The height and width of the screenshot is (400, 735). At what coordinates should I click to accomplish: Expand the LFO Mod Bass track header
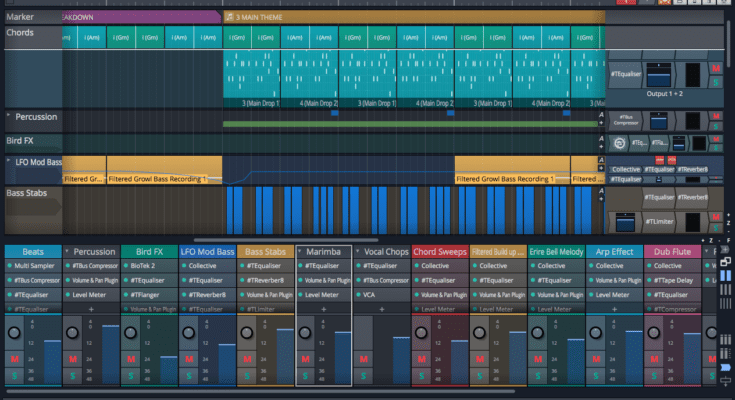coord(9,161)
